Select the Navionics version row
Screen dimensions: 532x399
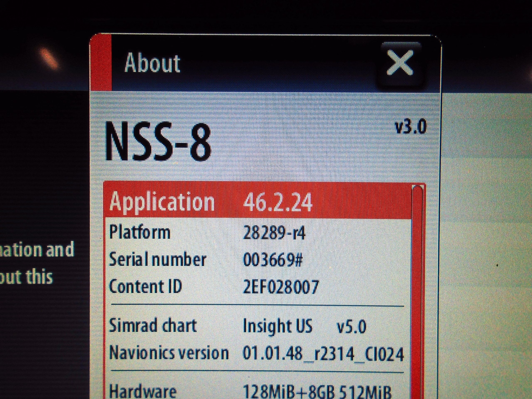click(257, 353)
